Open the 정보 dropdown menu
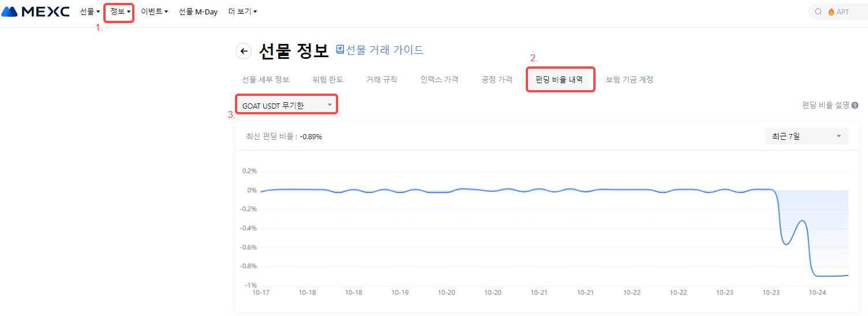Screen dimensions: 868x316 click(x=120, y=12)
